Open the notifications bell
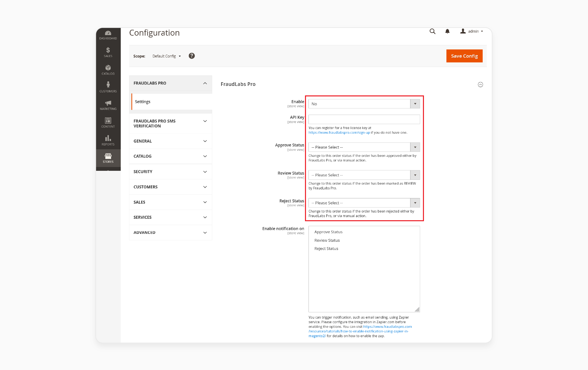The height and width of the screenshot is (370, 588). [x=447, y=31]
